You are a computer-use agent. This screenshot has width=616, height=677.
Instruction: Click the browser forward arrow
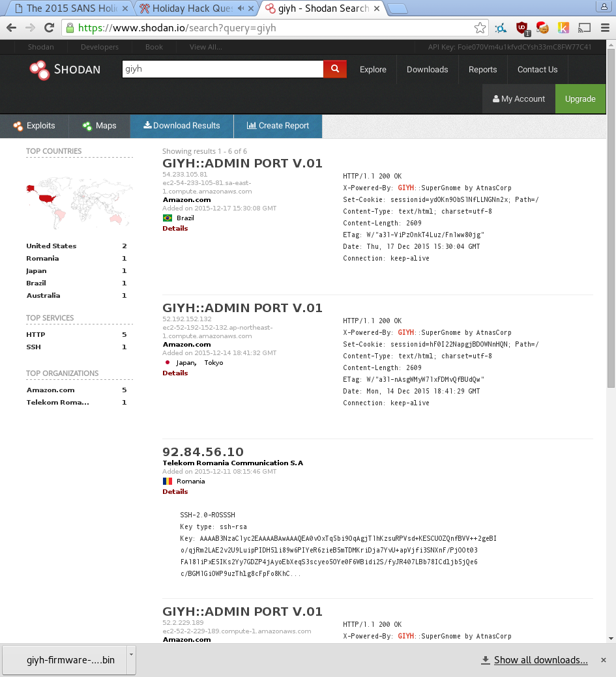30,28
